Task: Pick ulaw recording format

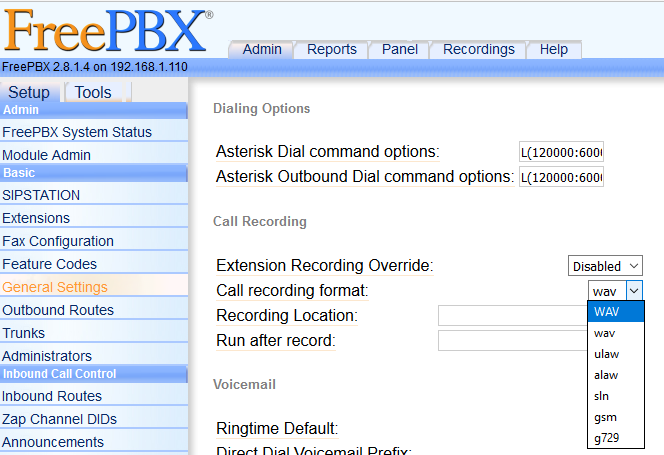Action: coord(616,354)
